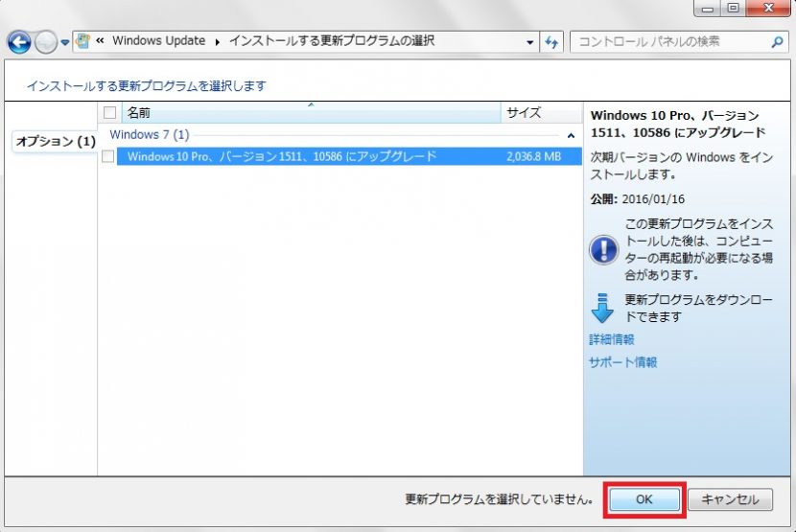The width and height of the screenshot is (796, 532).
Task: Click the Control Panel address bar icon
Action: 82,41
